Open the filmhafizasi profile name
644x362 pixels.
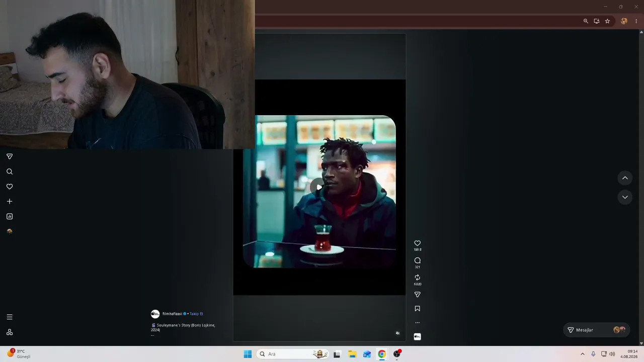[172, 314]
